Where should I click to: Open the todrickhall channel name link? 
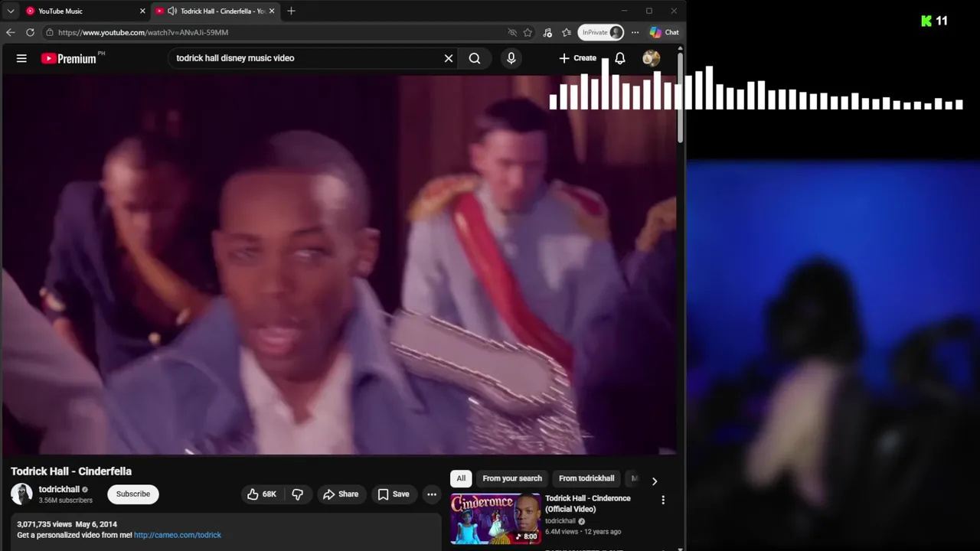coord(59,490)
